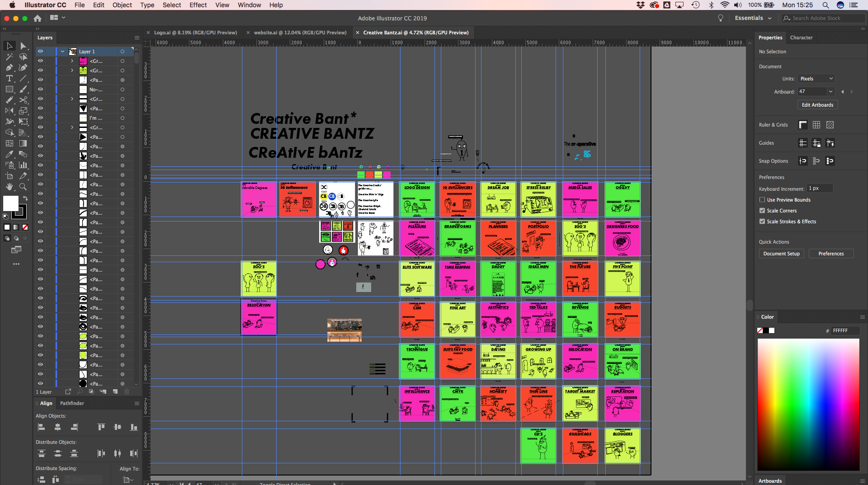Expand the magenta <Gr...> group
Screen dimensions: 868x485
72,61
